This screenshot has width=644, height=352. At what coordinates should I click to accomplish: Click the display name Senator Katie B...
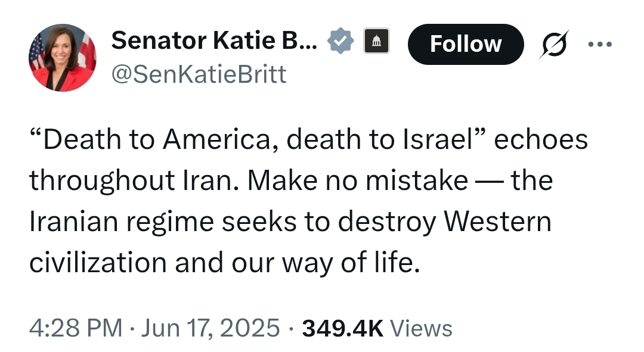click(214, 41)
